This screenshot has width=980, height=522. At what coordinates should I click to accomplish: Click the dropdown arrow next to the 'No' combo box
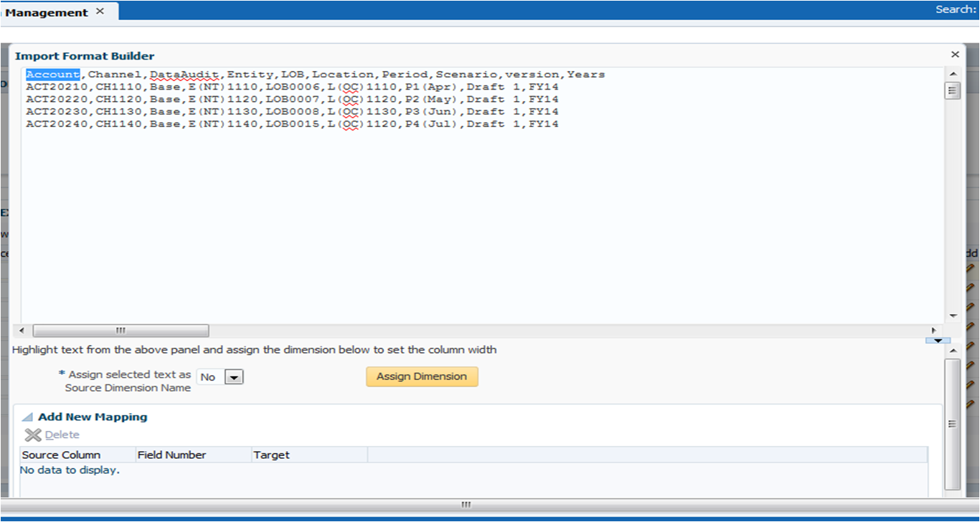point(233,376)
